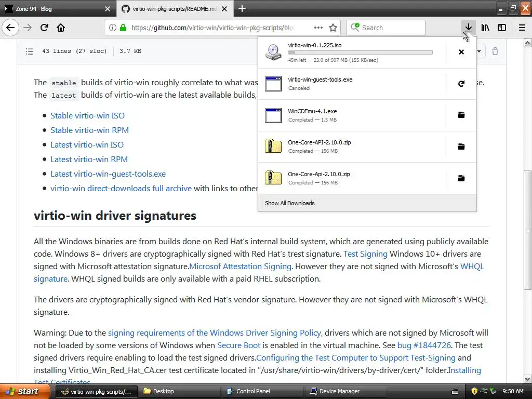Viewport: 532px width, 399px height.
Task: Click the security shield tray icon
Action: [x=474, y=392]
